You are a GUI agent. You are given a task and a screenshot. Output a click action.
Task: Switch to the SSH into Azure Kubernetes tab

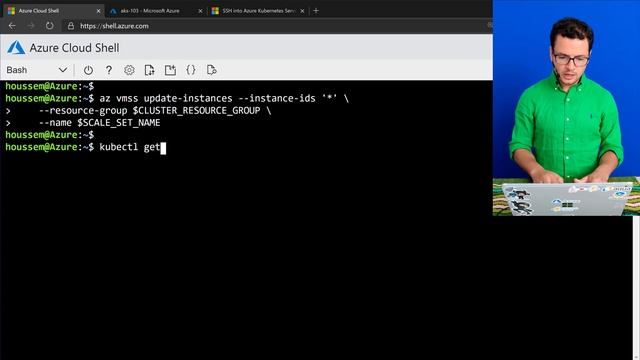(x=258, y=11)
